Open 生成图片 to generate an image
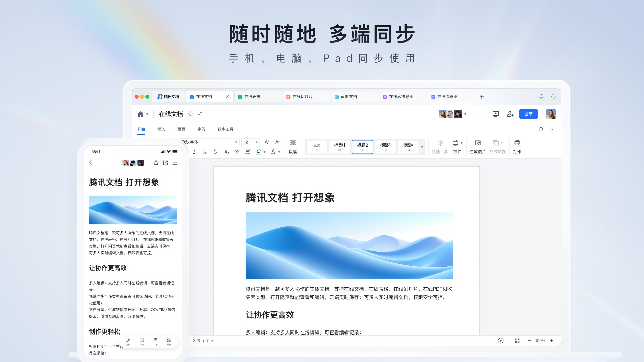The image size is (644, 362). tap(478, 147)
